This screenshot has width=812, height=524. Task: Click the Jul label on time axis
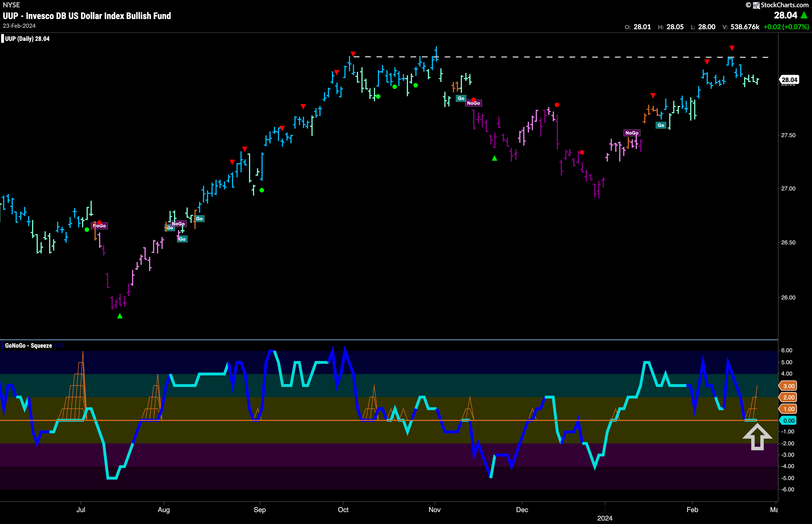point(81,510)
